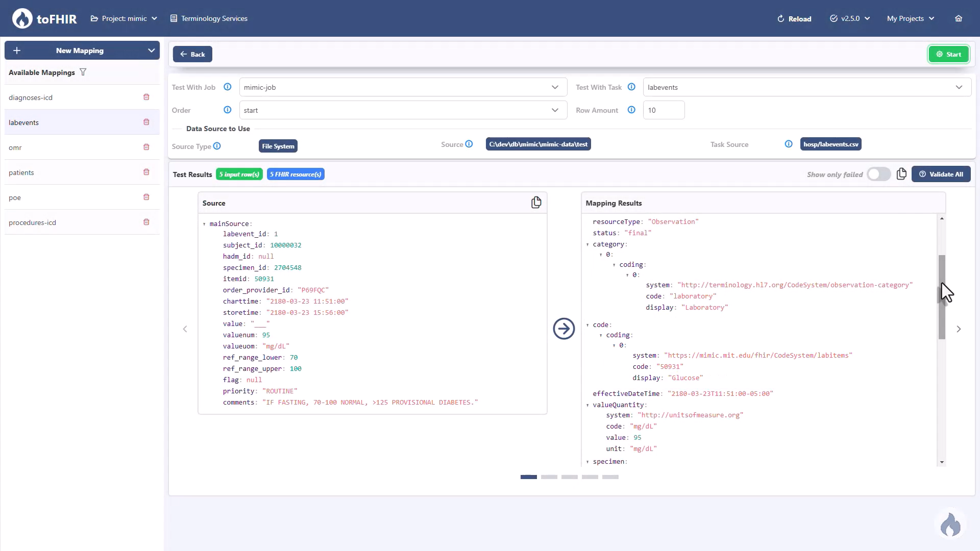Copy the Source panel content
Viewport: 980px width, 551px height.
click(x=536, y=202)
